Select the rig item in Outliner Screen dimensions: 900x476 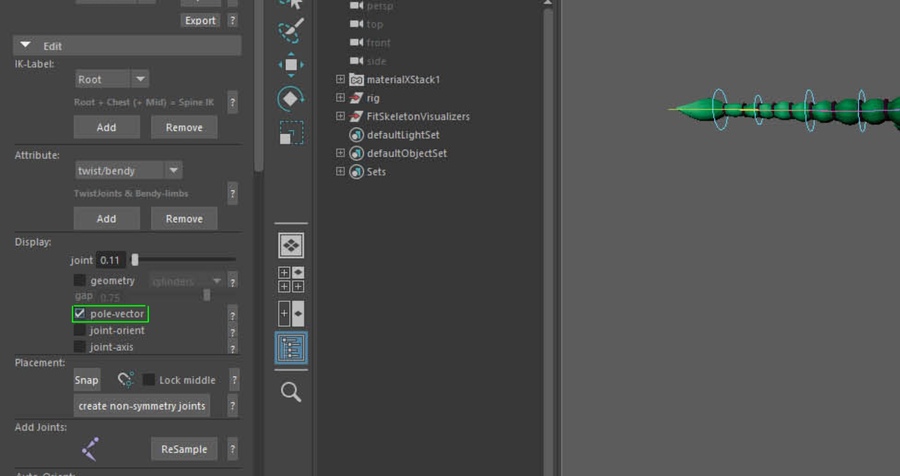pyautogui.click(x=373, y=98)
